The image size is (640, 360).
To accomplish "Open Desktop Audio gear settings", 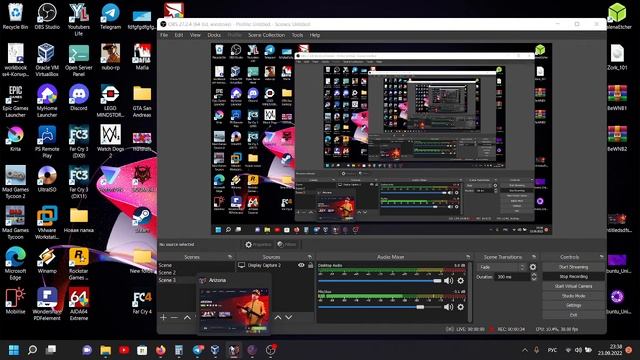I will click(461, 281).
